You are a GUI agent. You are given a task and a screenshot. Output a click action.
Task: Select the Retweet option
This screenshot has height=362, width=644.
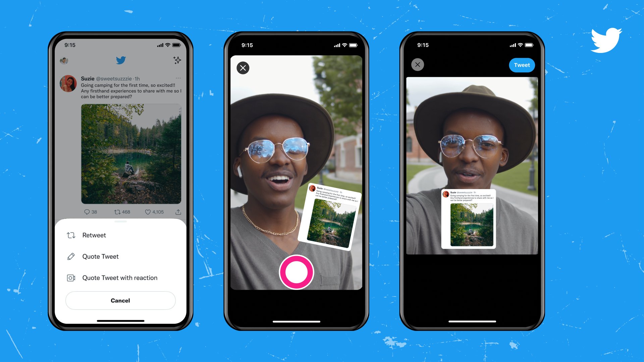[95, 235]
